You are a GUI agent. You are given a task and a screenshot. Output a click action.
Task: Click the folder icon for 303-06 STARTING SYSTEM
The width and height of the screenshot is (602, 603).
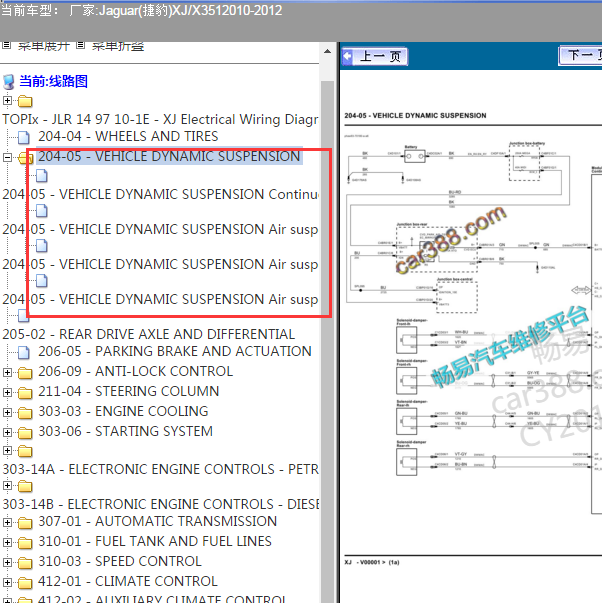coord(25,432)
